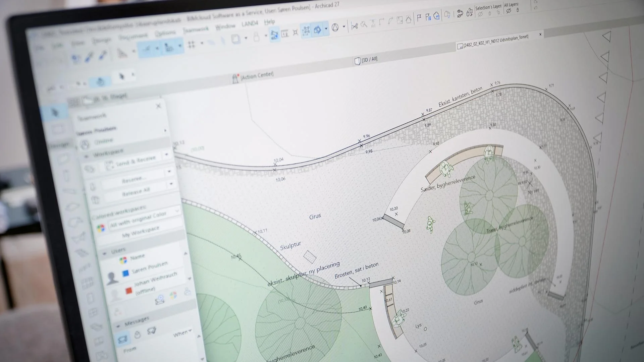The width and height of the screenshot is (644, 362).
Task: Click the circled triangle toolbar icon
Action: tap(335, 28)
